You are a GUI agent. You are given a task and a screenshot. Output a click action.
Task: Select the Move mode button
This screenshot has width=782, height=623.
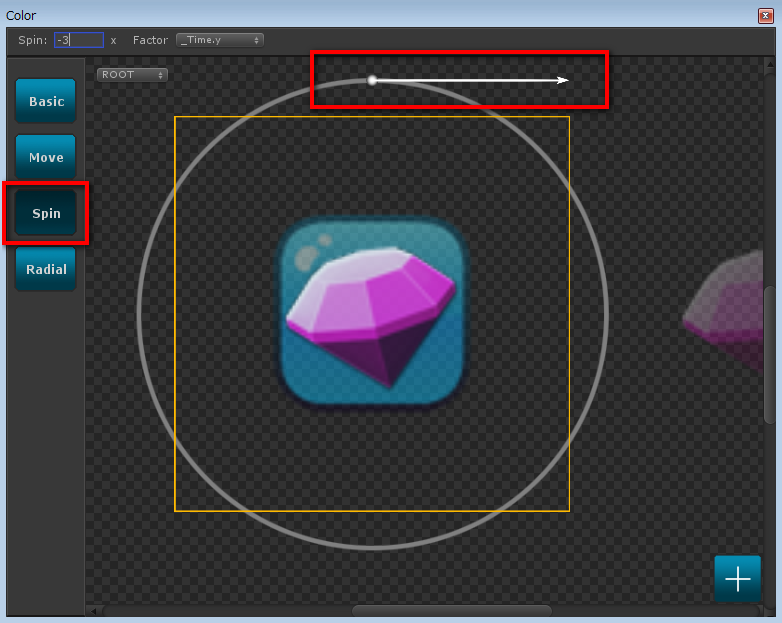click(x=46, y=157)
